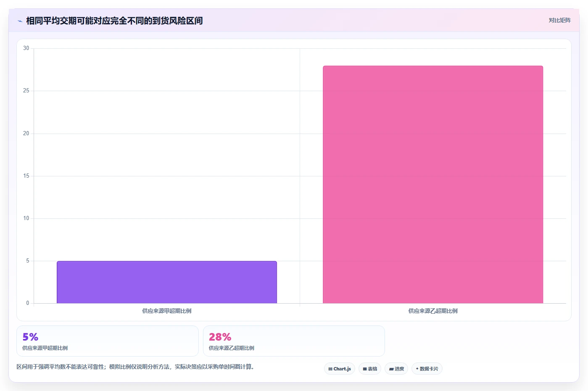Click the title 相同平均交期可能对应完全不同的到货风险区间

tap(114, 21)
